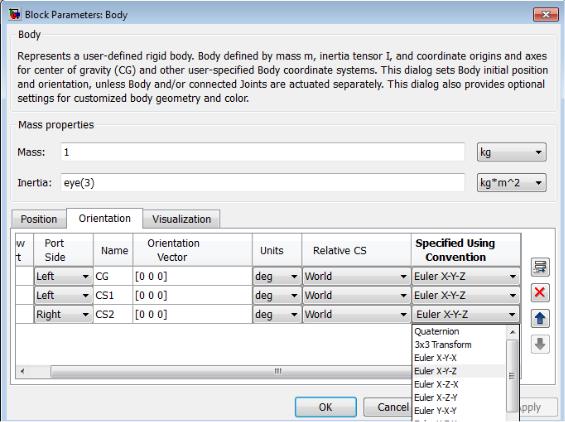Confirm settings with the OK button
This screenshot has width=565, height=422.
tap(326, 407)
